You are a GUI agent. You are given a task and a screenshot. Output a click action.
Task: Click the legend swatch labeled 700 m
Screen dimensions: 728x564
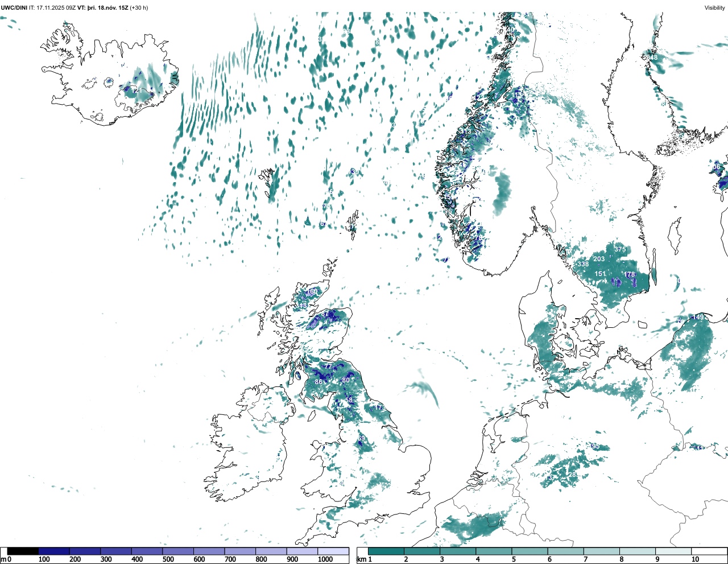[x=240, y=551]
